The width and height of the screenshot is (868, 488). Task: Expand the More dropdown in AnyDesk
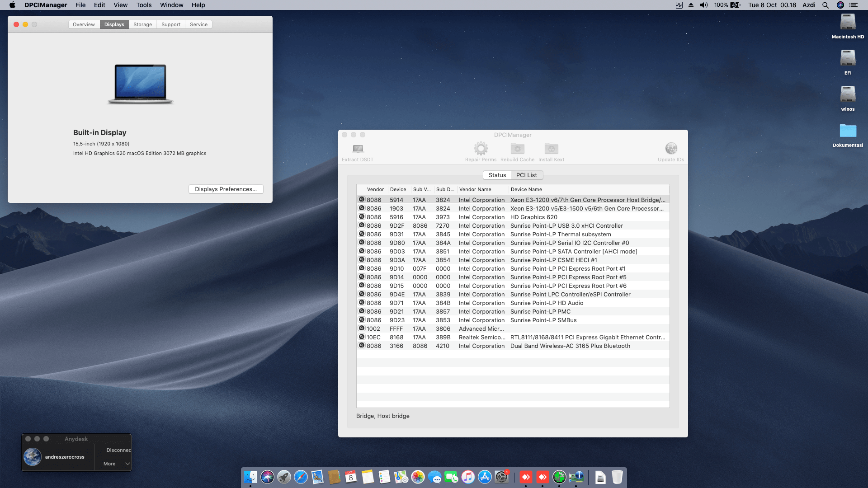116,464
